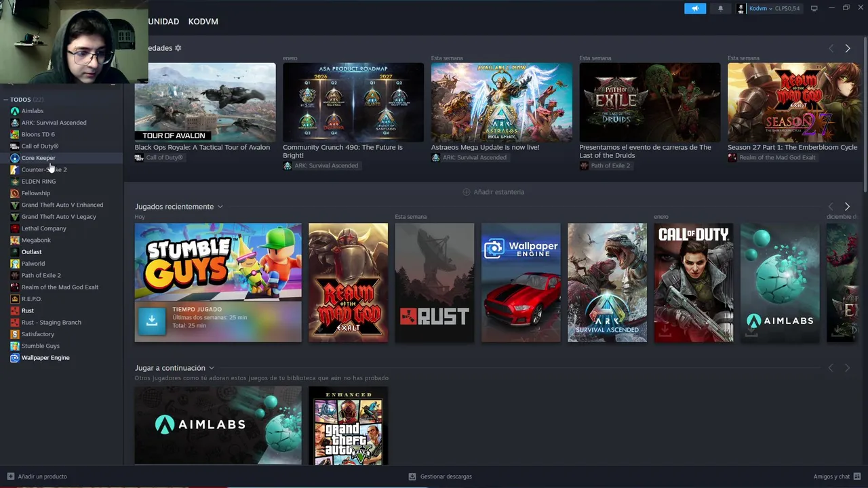Click the Aimlabs icon in the library list
This screenshot has width=868, height=488.
coord(15,111)
